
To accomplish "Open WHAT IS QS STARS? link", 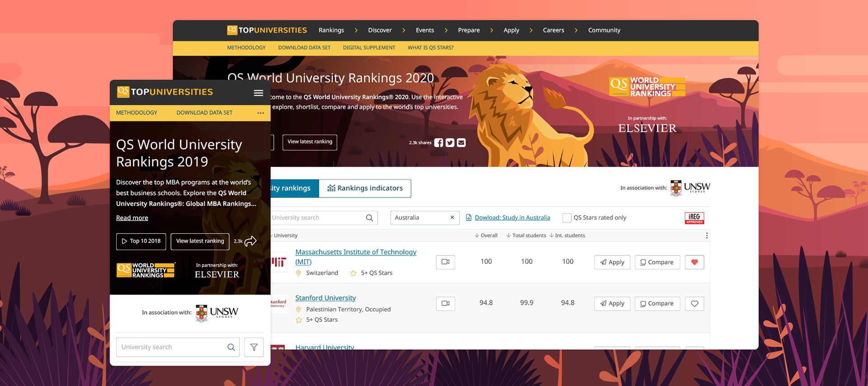I will (x=430, y=48).
